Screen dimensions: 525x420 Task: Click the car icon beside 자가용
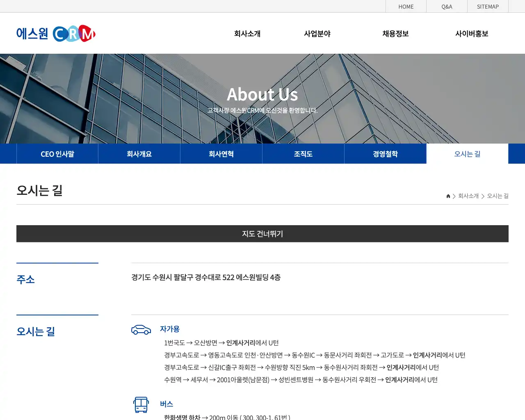coord(141,329)
